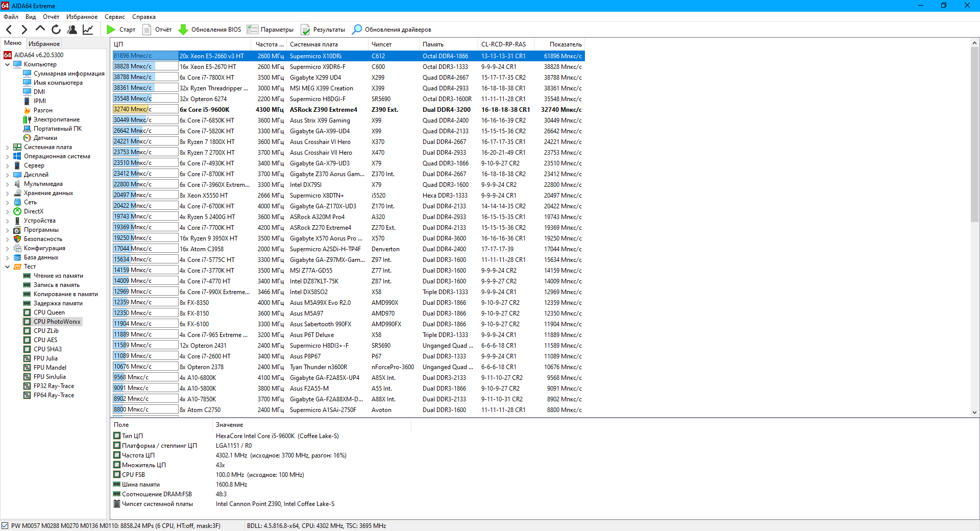Screen dimensions: 980x531
Task: Sort by the CL-RCD-RP-RAS column header
Action: (x=506, y=44)
